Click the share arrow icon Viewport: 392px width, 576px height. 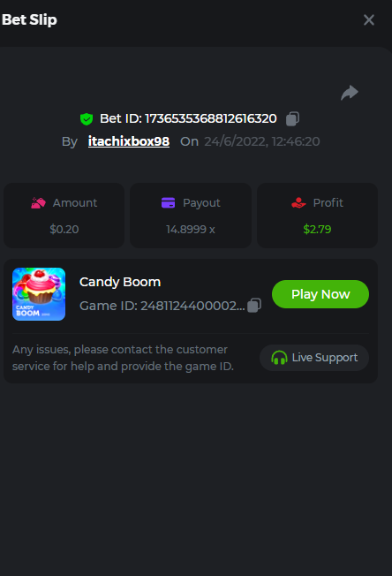[x=350, y=93]
